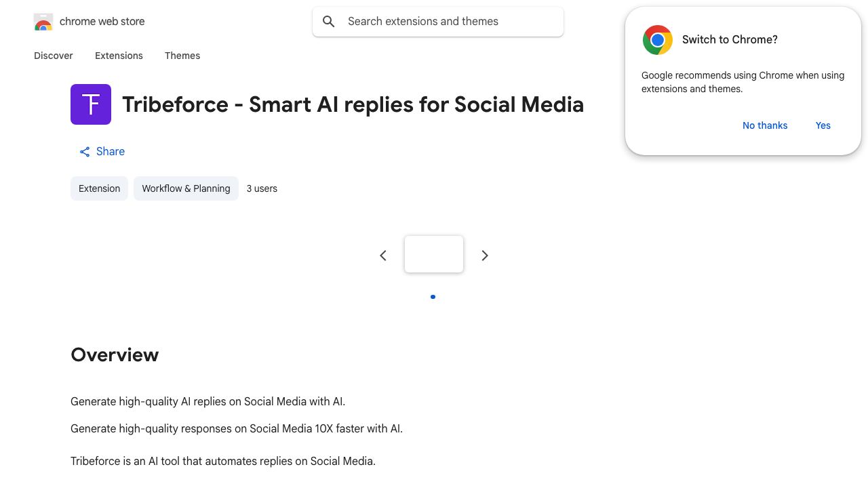Open the Workflow & Planning category
Screen dimensions: 868x488
coord(186,188)
